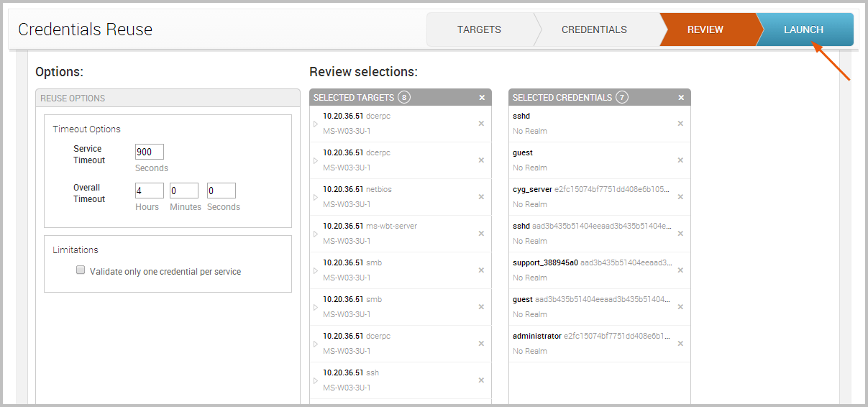Go to the Targets step
868x407 pixels.
479,30
